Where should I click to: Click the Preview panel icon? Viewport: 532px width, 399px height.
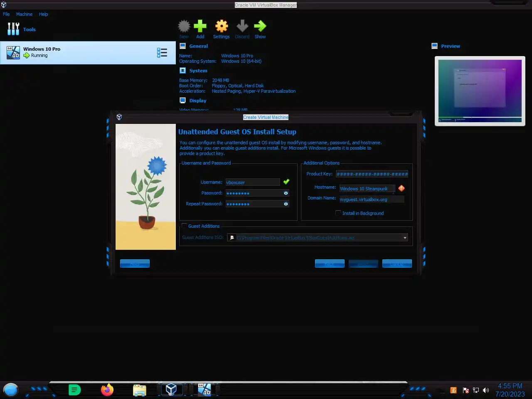coord(434,46)
